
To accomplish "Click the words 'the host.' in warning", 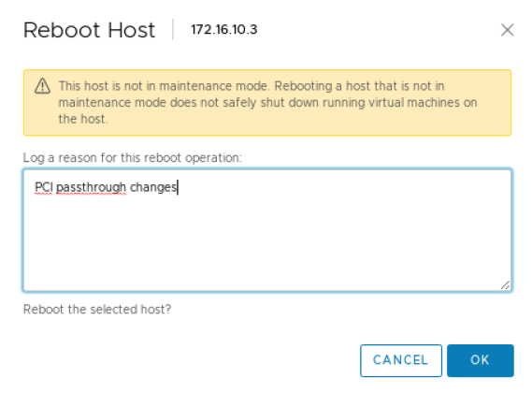I will point(83,119).
